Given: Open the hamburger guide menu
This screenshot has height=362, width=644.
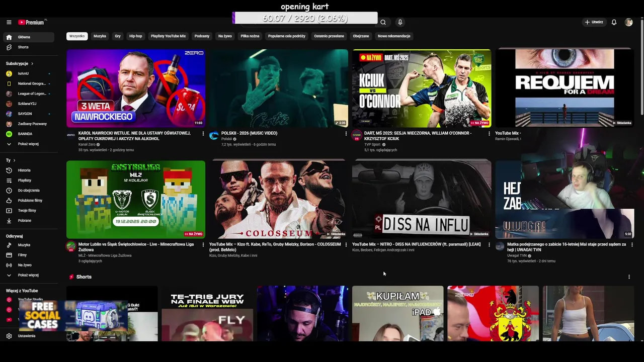Looking at the screenshot, I should point(9,22).
